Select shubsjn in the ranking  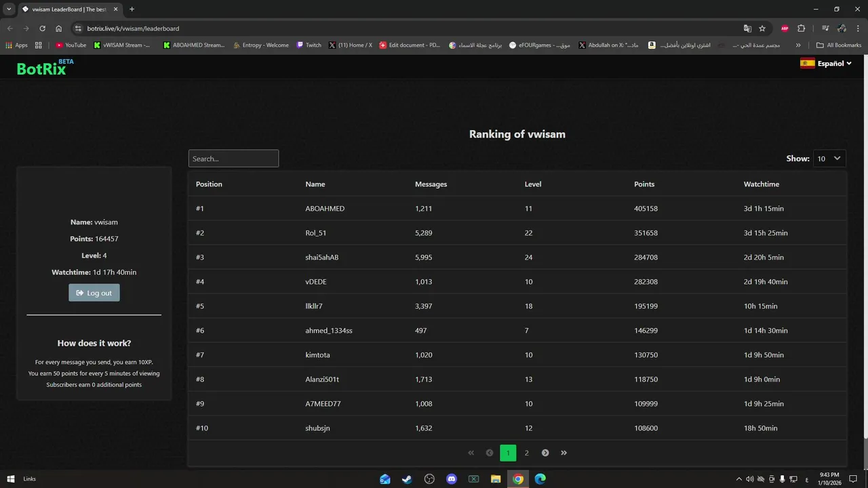[318, 428]
